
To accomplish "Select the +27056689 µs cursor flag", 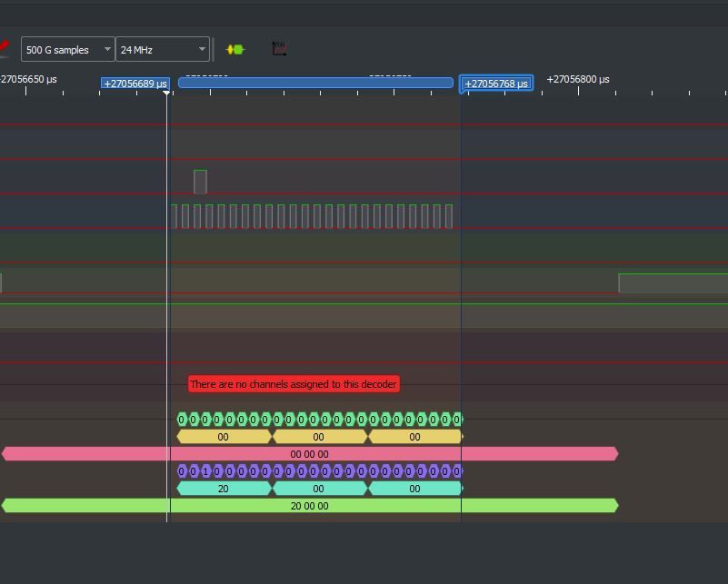I will coord(135,84).
